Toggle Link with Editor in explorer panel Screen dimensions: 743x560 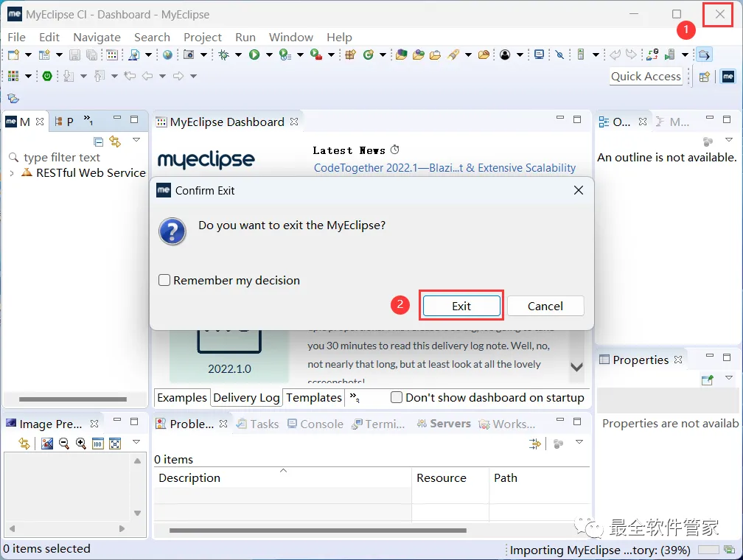point(115,141)
